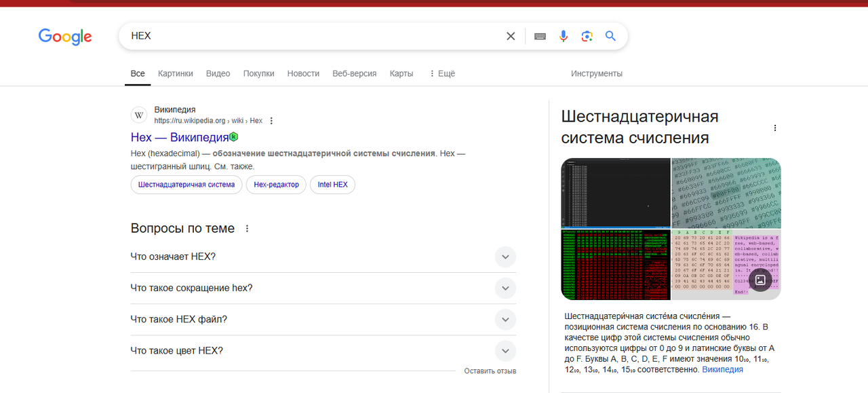Image resolution: width=868 pixels, height=393 pixels.
Task: Click the Вопросы по теме heading
Action: 182,229
